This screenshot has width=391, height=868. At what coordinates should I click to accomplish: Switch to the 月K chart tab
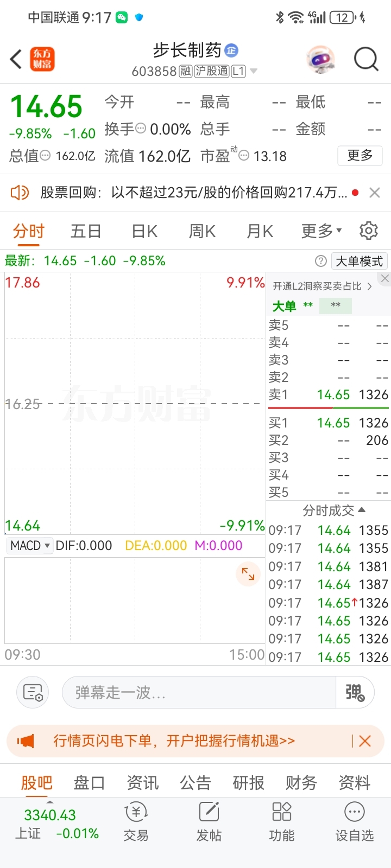tap(260, 231)
